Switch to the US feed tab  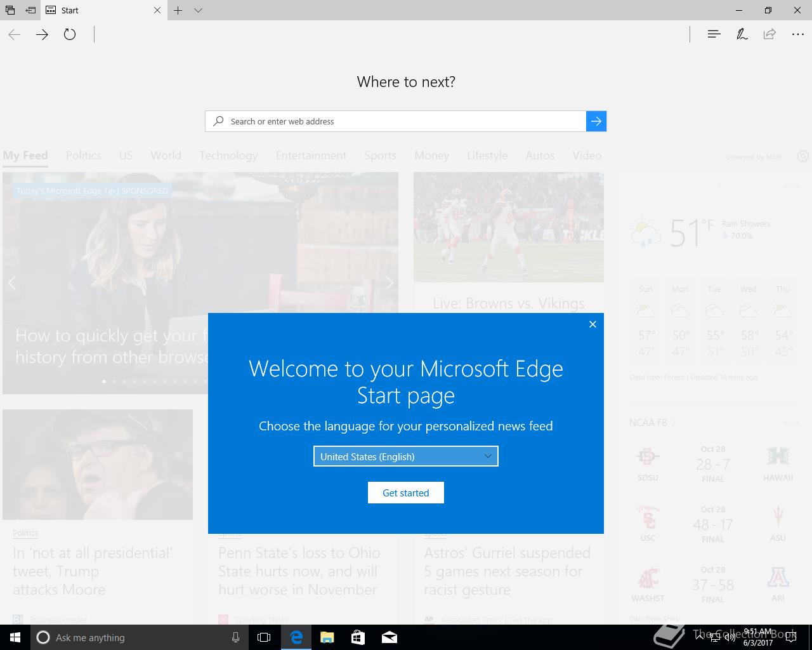tap(126, 156)
